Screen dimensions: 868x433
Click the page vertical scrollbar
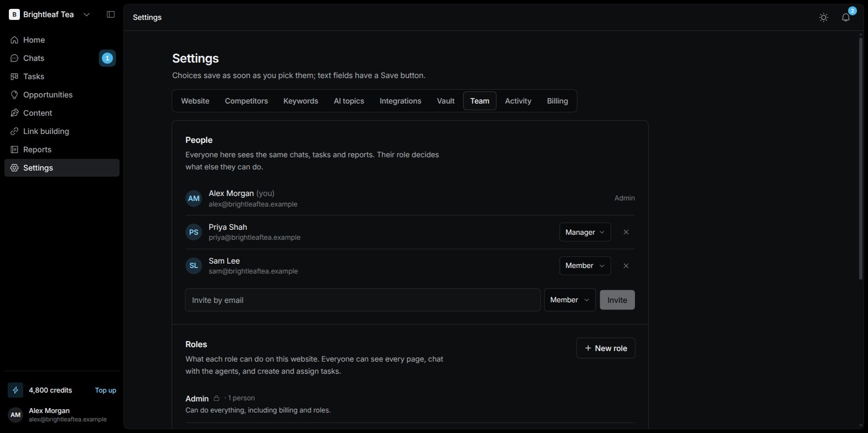click(x=860, y=158)
